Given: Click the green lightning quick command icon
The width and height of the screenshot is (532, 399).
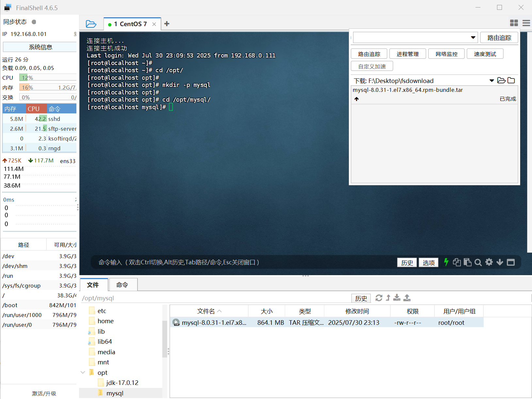Looking at the screenshot, I should pyautogui.click(x=446, y=262).
